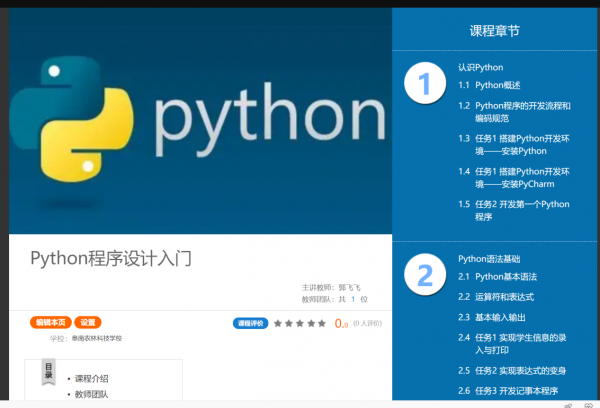The height and width of the screenshot is (408, 600).
Task: Select the chapter 1 number circle
Action: (x=425, y=83)
